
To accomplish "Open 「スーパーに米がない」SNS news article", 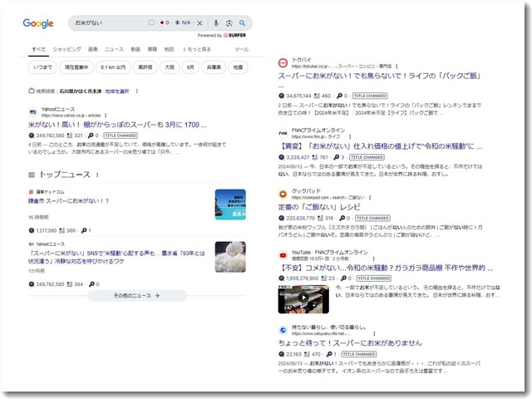I will point(116,257).
